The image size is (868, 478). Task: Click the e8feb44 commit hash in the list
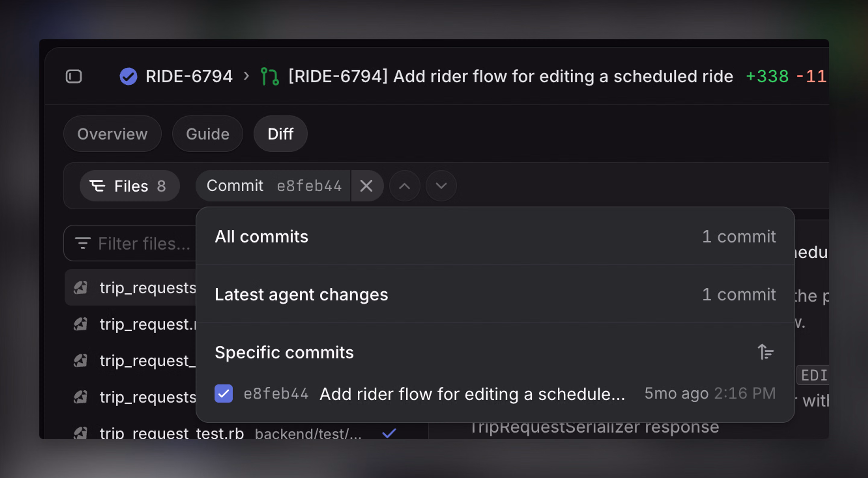pyautogui.click(x=276, y=393)
